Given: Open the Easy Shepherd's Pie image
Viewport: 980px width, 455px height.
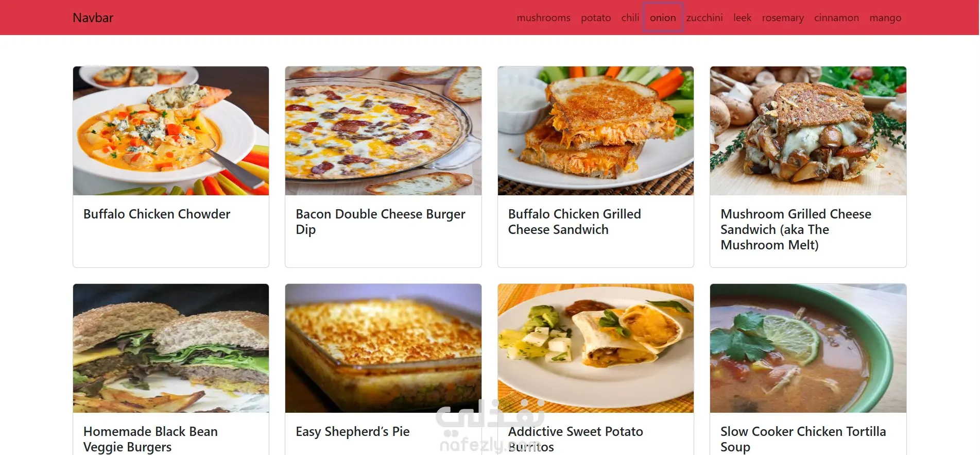Looking at the screenshot, I should tap(383, 348).
